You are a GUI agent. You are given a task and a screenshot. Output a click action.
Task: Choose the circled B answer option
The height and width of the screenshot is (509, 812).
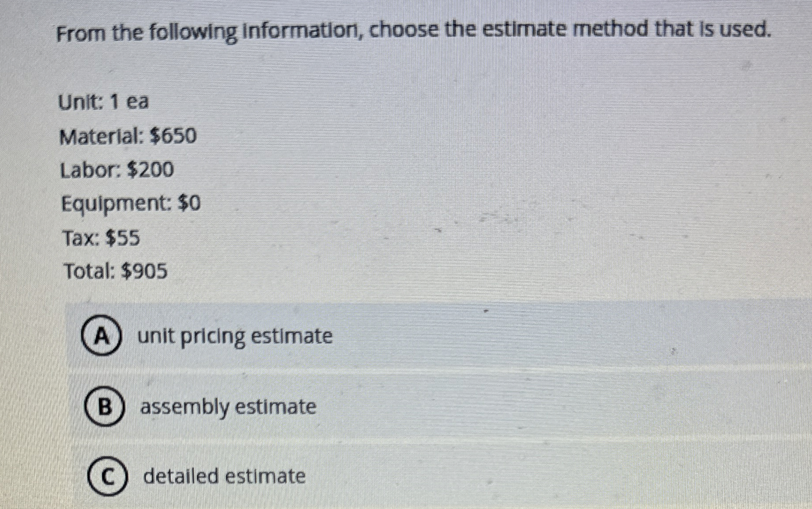tap(104, 407)
